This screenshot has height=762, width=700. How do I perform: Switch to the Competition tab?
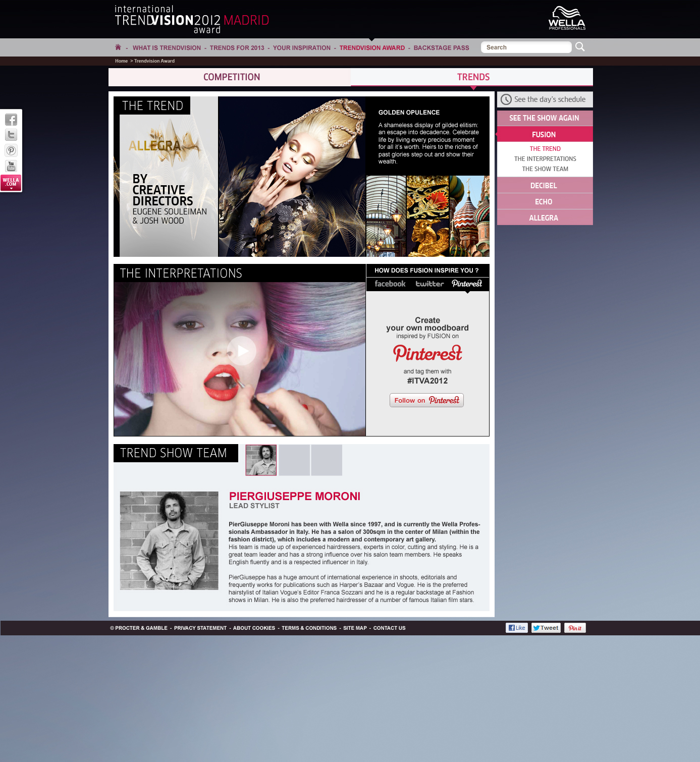point(230,77)
